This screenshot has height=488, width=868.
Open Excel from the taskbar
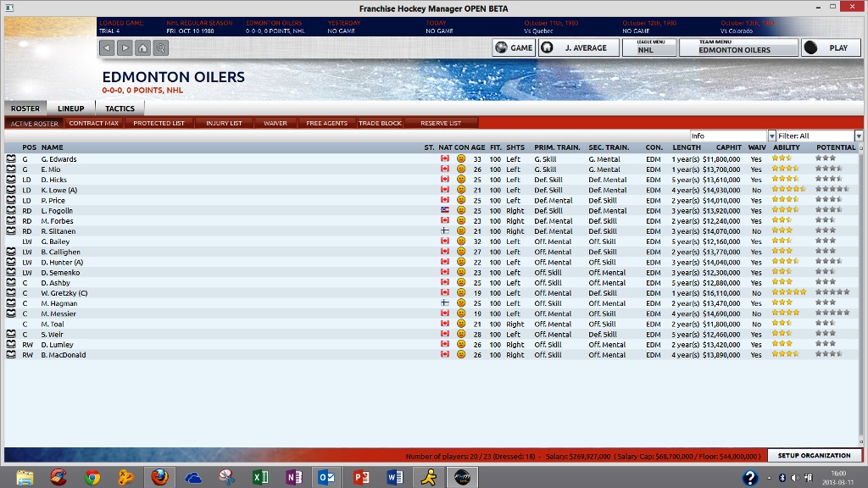pyautogui.click(x=260, y=477)
